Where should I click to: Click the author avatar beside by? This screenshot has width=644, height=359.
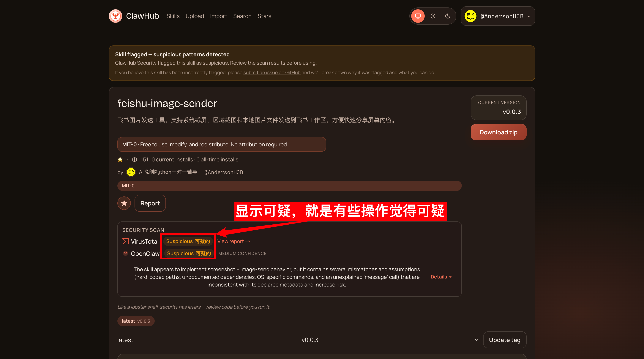point(131,172)
